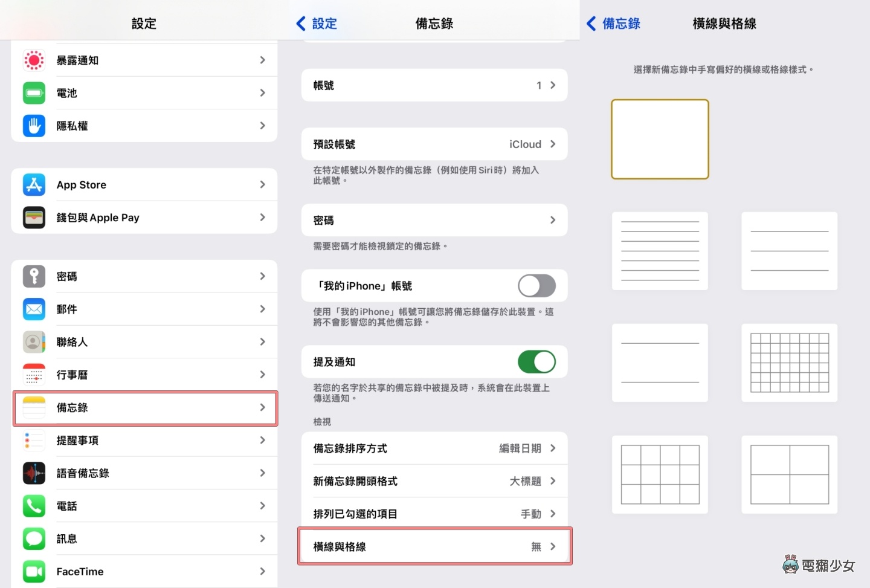Open the Battery (電池) settings icon
This screenshot has width=870, height=588.
point(34,93)
